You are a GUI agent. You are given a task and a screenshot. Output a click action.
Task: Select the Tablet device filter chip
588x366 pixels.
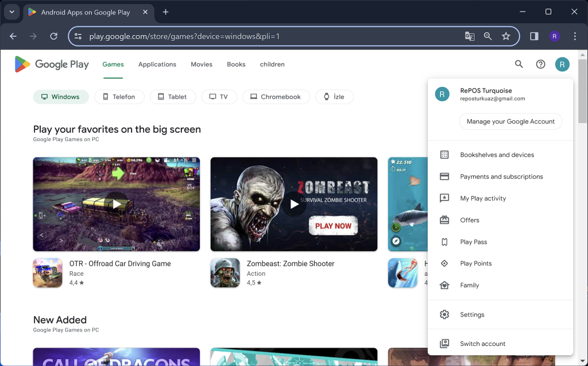(x=173, y=97)
